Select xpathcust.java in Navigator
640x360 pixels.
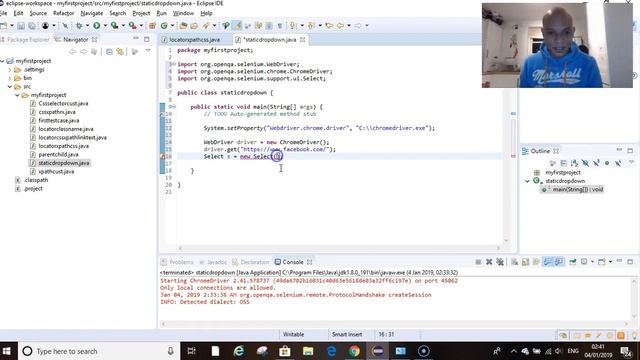[56, 171]
